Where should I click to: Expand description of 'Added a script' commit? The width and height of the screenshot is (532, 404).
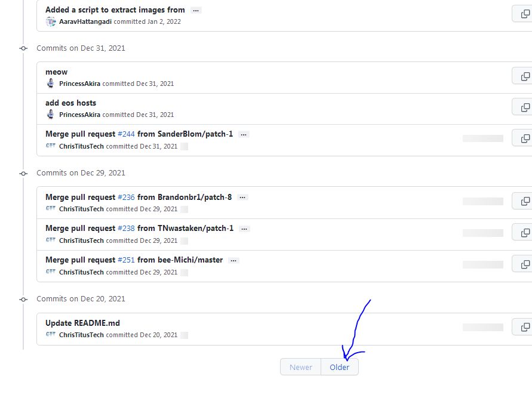(x=196, y=11)
